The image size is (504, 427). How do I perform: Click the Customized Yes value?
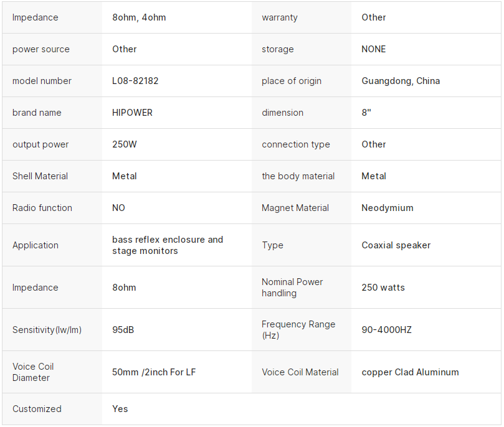[120, 409]
